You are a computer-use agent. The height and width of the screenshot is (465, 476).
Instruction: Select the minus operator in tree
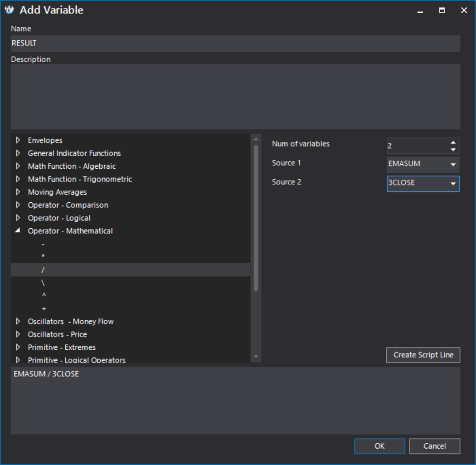43,244
